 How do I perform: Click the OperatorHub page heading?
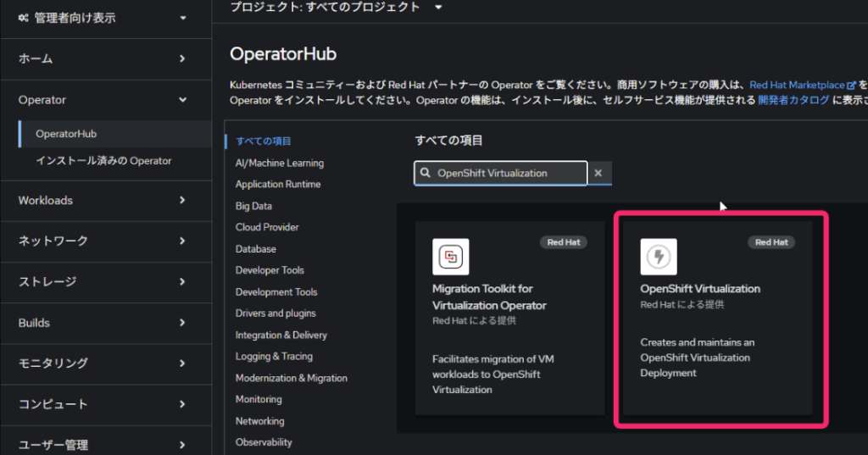tap(283, 54)
